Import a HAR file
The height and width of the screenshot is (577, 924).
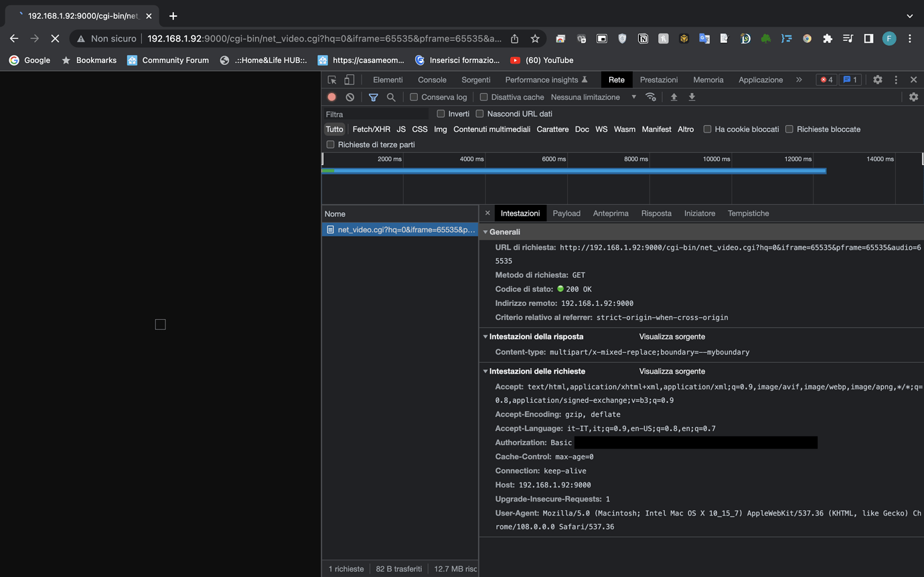click(674, 97)
